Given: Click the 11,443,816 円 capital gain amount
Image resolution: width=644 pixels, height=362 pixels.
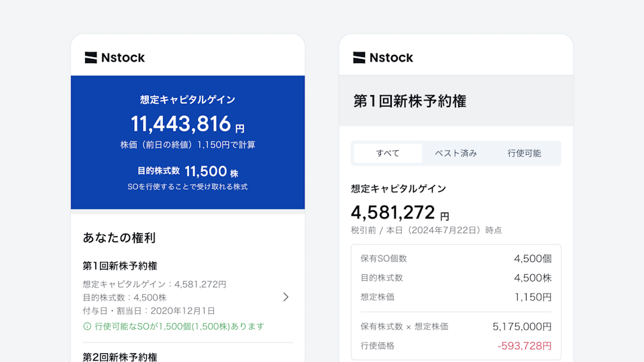Looking at the screenshot, I should point(187,124).
